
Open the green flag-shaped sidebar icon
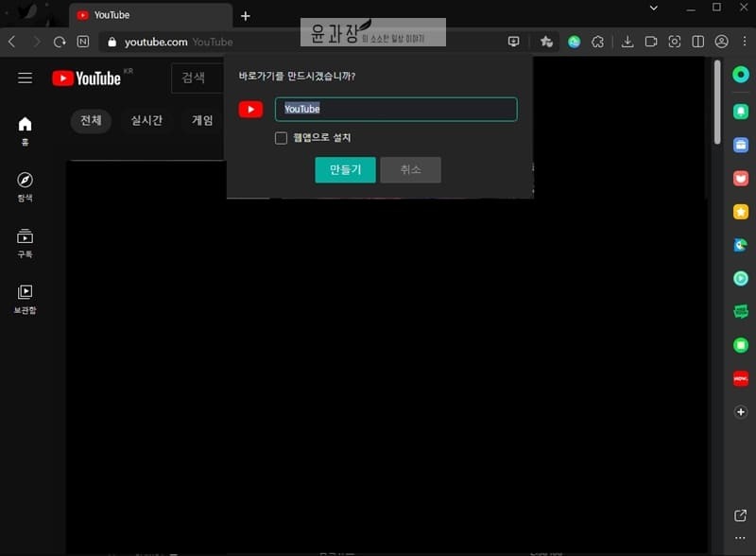(741, 311)
